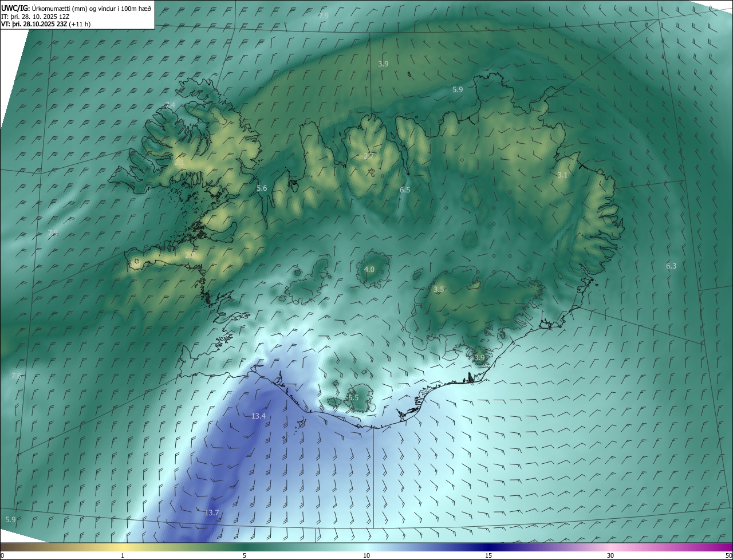
Task: Click the color scale tick label "0"
Action: [2, 555]
